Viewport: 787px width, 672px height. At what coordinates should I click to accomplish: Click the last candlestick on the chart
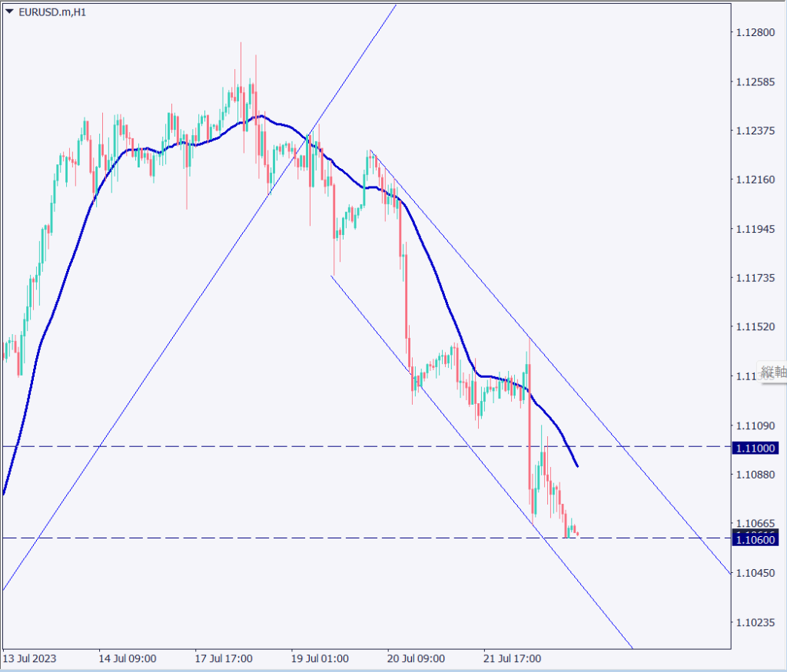[576, 534]
